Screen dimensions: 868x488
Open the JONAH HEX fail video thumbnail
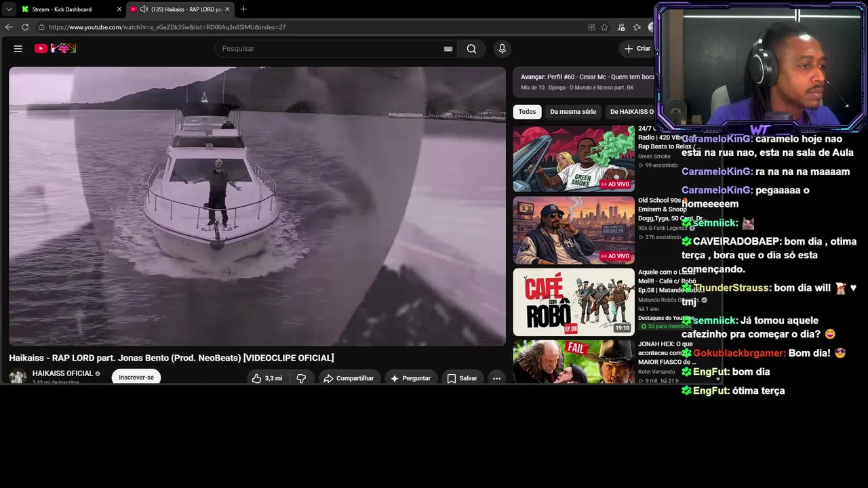pyautogui.click(x=574, y=362)
